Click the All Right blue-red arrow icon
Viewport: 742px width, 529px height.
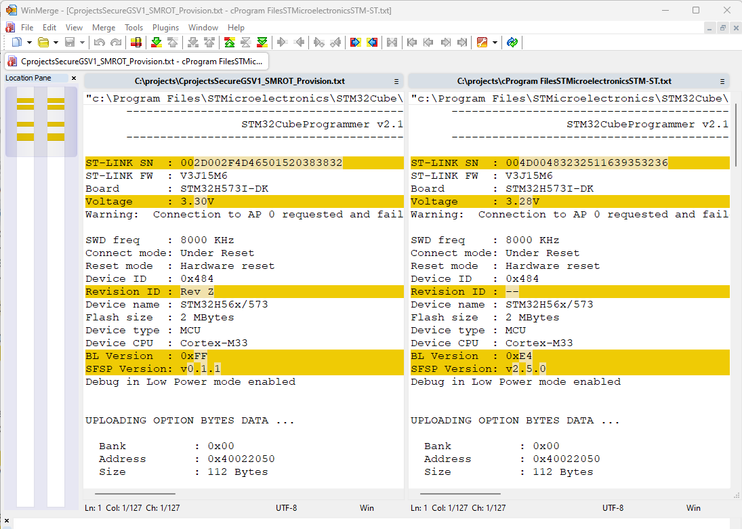coord(355,43)
